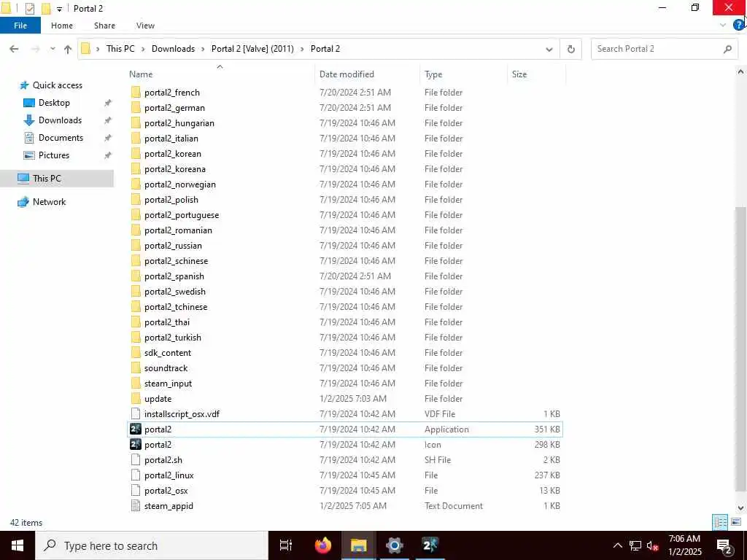Click the taskbar search box
Viewport: 747px width, 560px height.
[x=152, y=545]
